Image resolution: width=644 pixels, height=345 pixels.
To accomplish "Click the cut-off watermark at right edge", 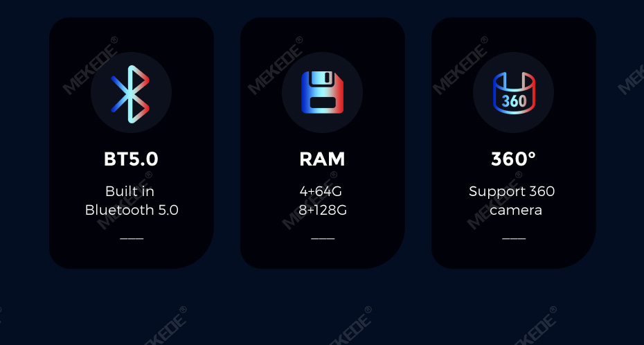I will click(x=632, y=79).
